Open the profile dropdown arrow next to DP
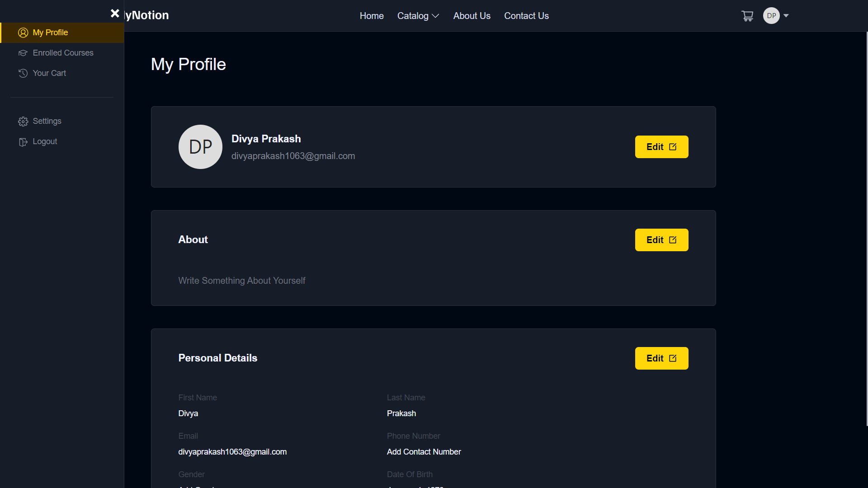The image size is (868, 488). 786,16
